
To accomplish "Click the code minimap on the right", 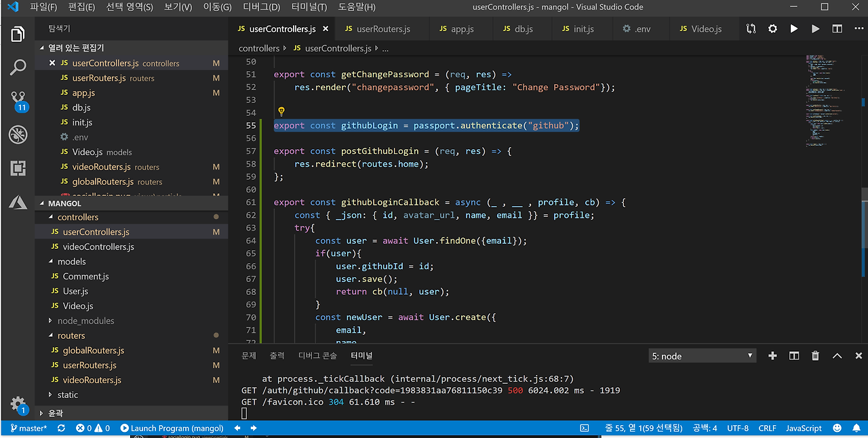I will 831,102.
